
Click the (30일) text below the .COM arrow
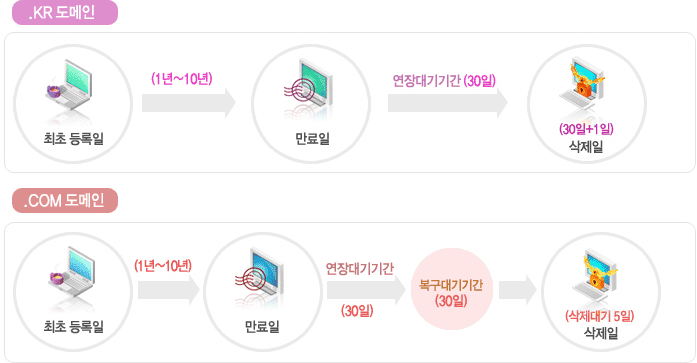357,311
